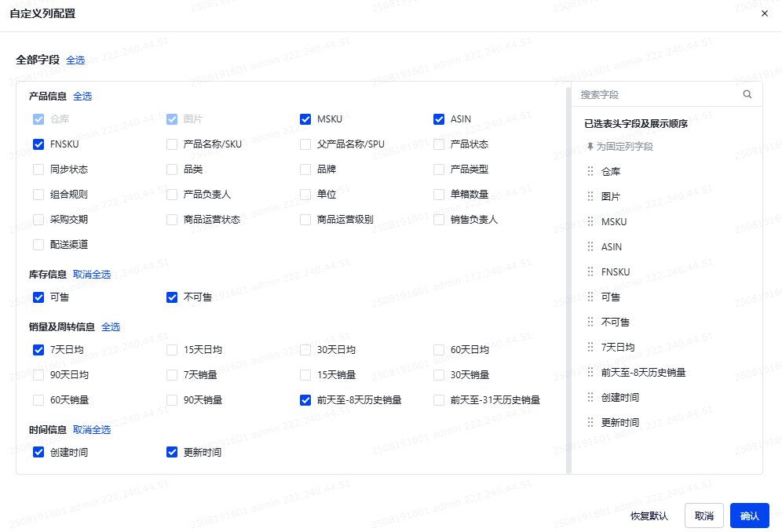The width and height of the screenshot is (782, 532).
Task: Click the 取消 button
Action: [704, 516]
